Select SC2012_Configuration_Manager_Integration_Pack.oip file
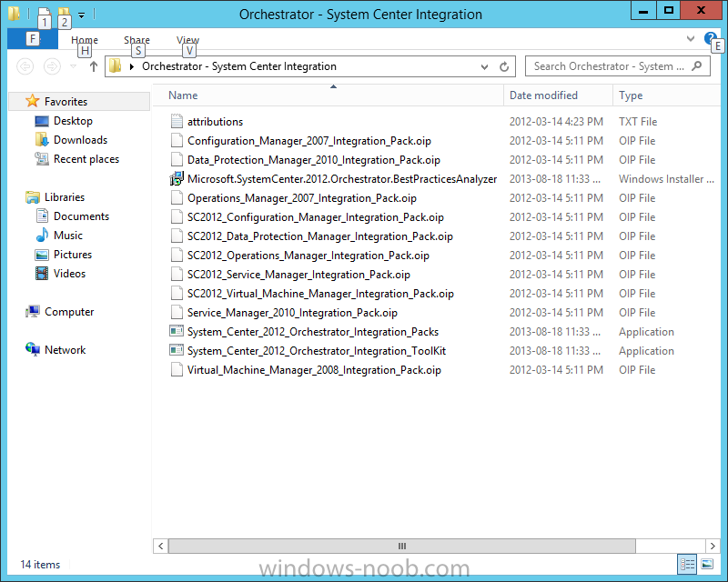This screenshot has width=728, height=582. pos(315,216)
